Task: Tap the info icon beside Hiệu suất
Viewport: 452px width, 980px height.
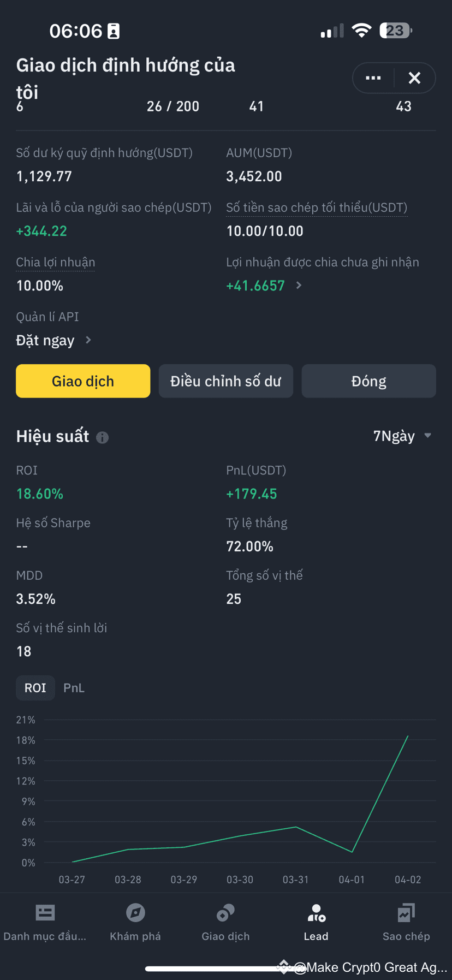Action: coord(102,437)
